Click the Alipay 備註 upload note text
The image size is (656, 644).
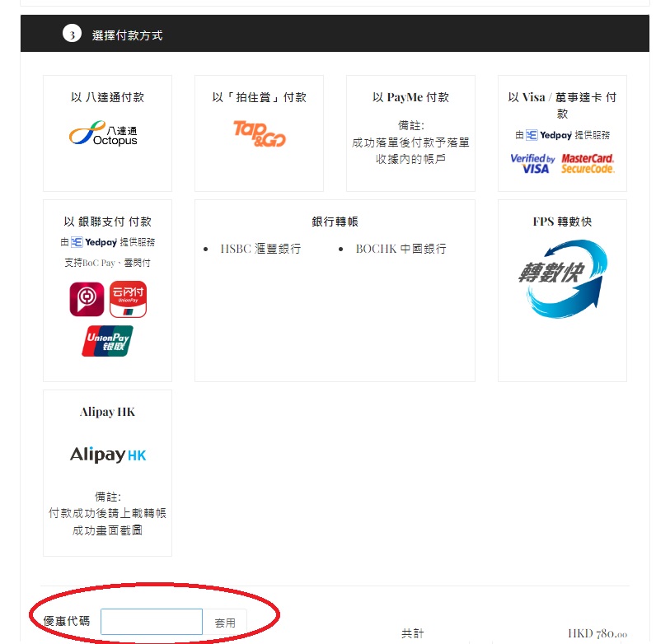pyautogui.click(x=107, y=514)
